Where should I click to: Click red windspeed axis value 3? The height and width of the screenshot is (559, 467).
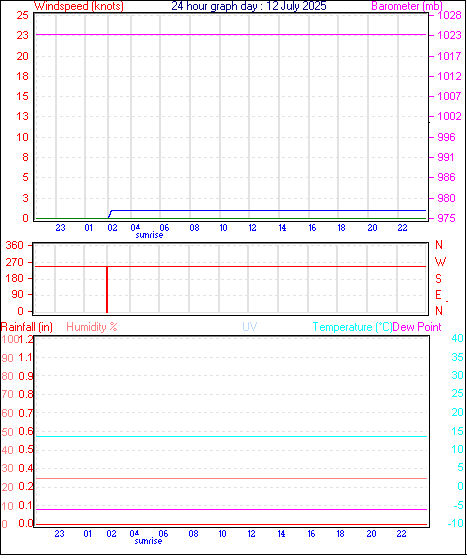[25, 198]
